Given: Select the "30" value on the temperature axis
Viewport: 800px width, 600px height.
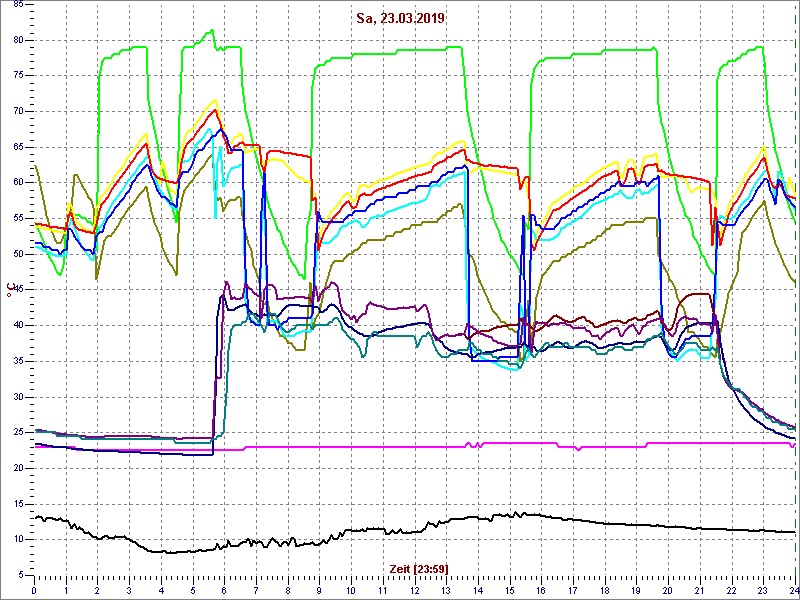Looking at the screenshot, I should (18, 397).
